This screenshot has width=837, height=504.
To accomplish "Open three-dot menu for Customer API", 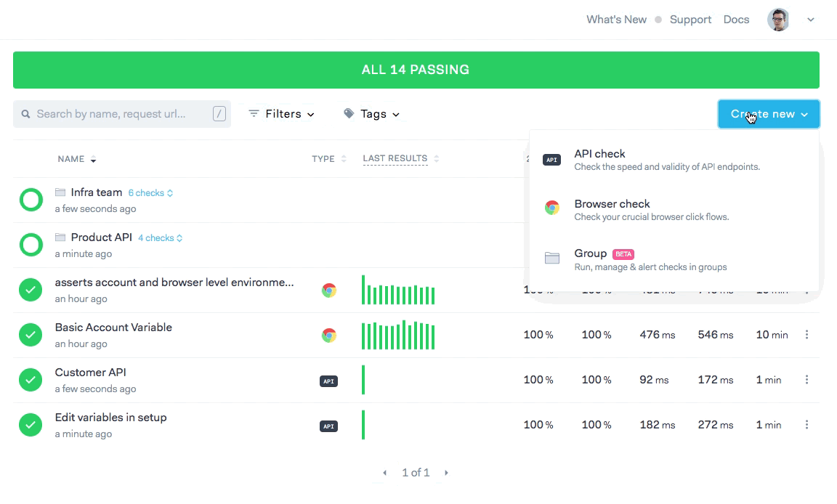I will click(x=806, y=380).
